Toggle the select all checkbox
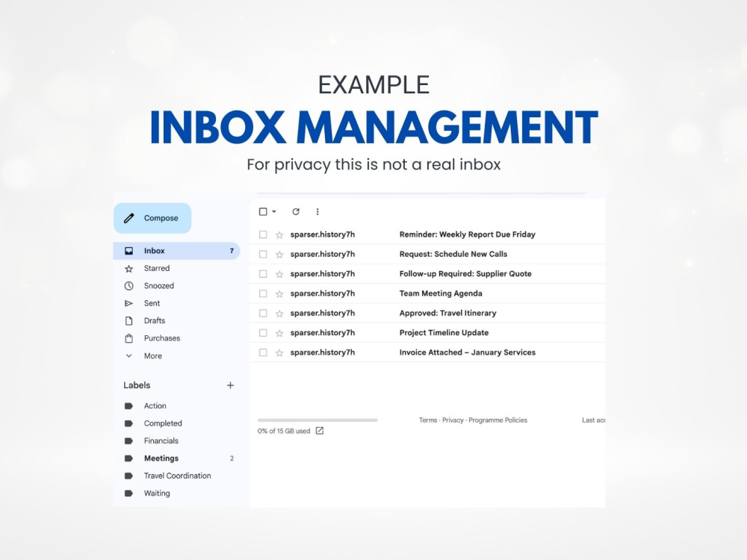Viewport: 747px width, 560px height. pyautogui.click(x=263, y=211)
